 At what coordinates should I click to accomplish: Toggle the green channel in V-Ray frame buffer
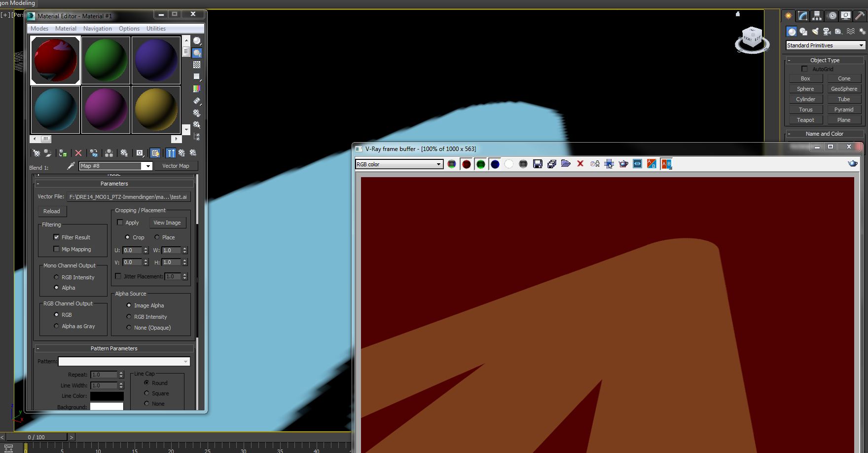click(x=480, y=164)
